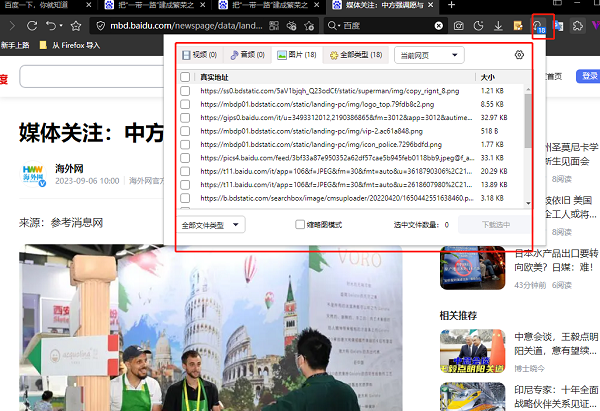The width and height of the screenshot is (600, 411).
Task: Click the 大小 column header
Action: [x=488, y=77]
